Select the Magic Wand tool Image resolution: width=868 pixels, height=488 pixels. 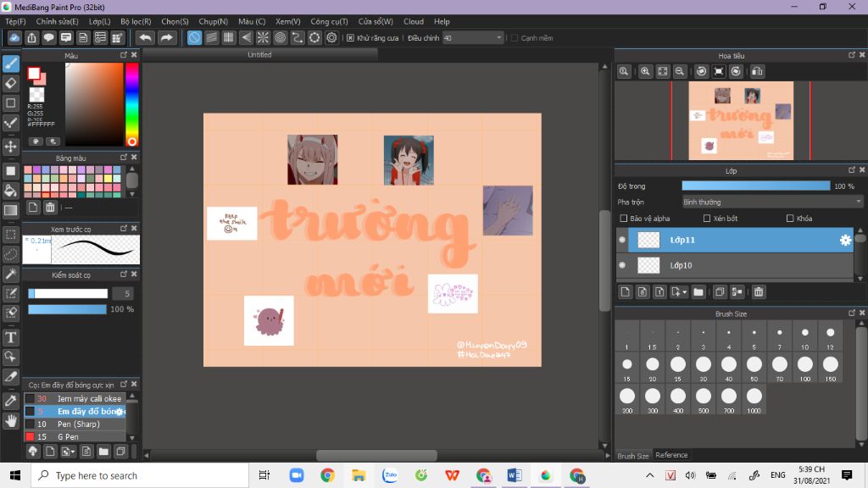pyautogui.click(x=10, y=274)
